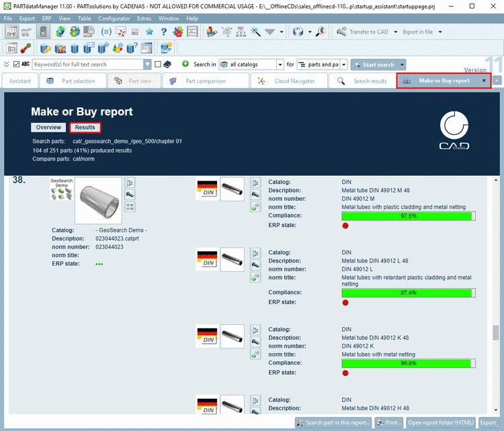Image resolution: width=504 pixels, height=431 pixels.
Task: Click the DIN 962 toolbar icon
Action: [135, 32]
